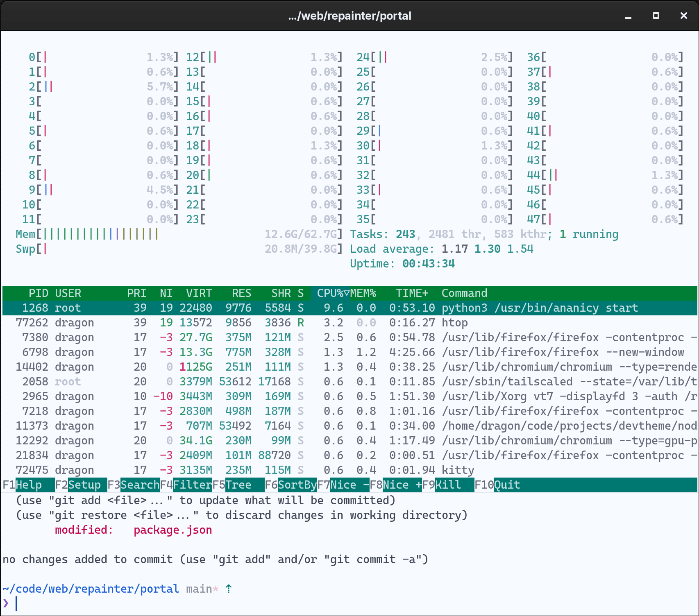Click the 20.8M/39.8G swap value
Viewport: 699px width, 616px height.
pyautogui.click(x=301, y=249)
